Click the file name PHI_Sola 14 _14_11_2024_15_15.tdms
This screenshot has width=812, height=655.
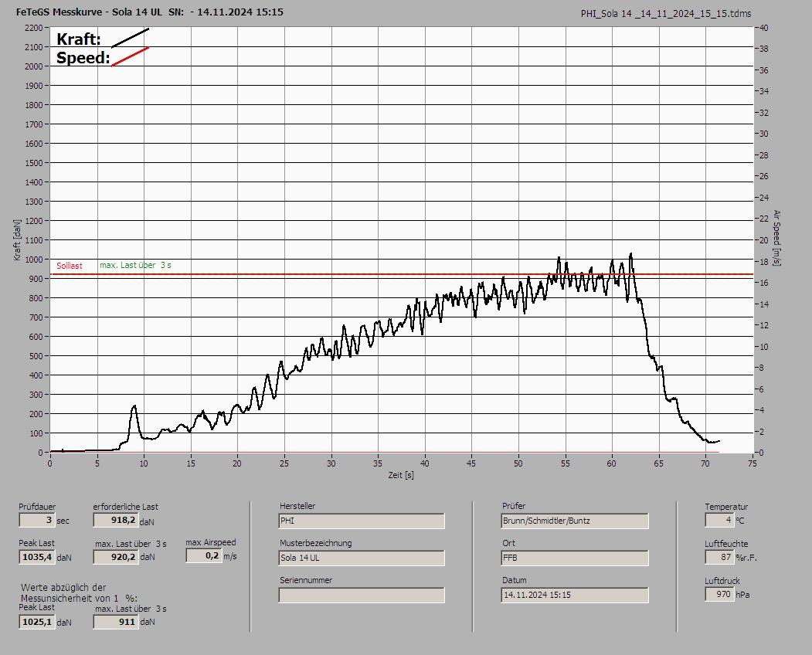tap(665, 14)
